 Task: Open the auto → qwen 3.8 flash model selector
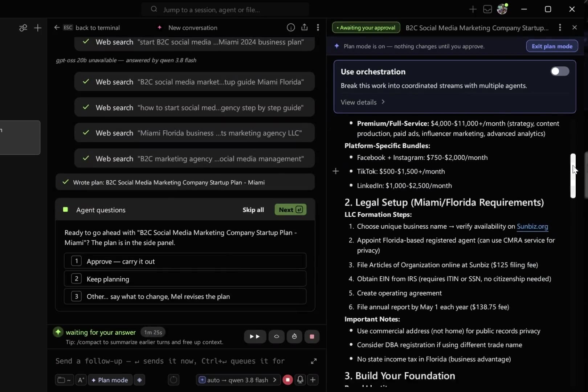click(238, 380)
